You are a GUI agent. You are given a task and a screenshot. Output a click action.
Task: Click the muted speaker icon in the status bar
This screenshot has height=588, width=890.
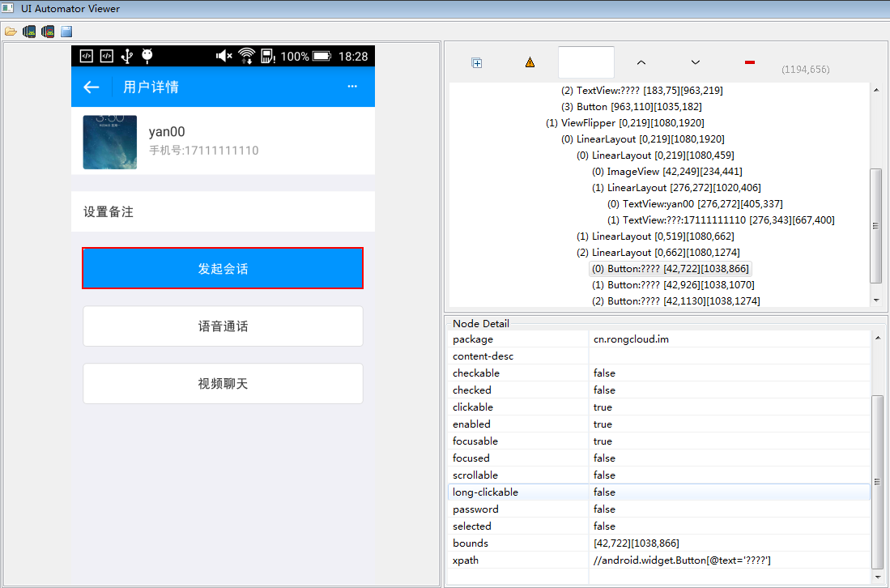[x=224, y=56]
